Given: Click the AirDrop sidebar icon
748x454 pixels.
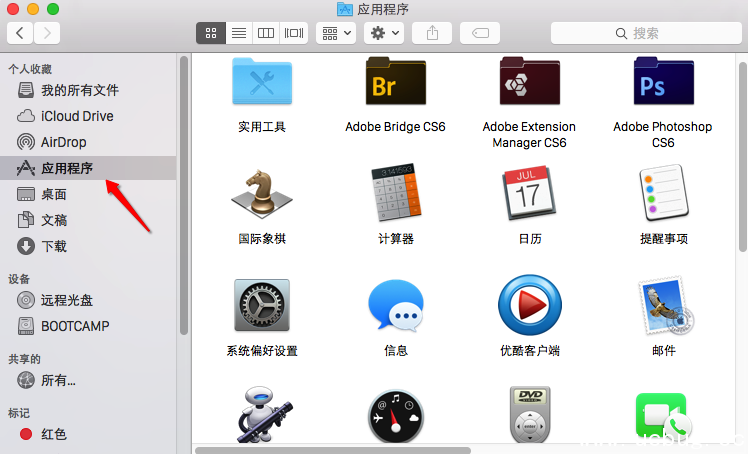Looking at the screenshot, I should click(x=26, y=142).
